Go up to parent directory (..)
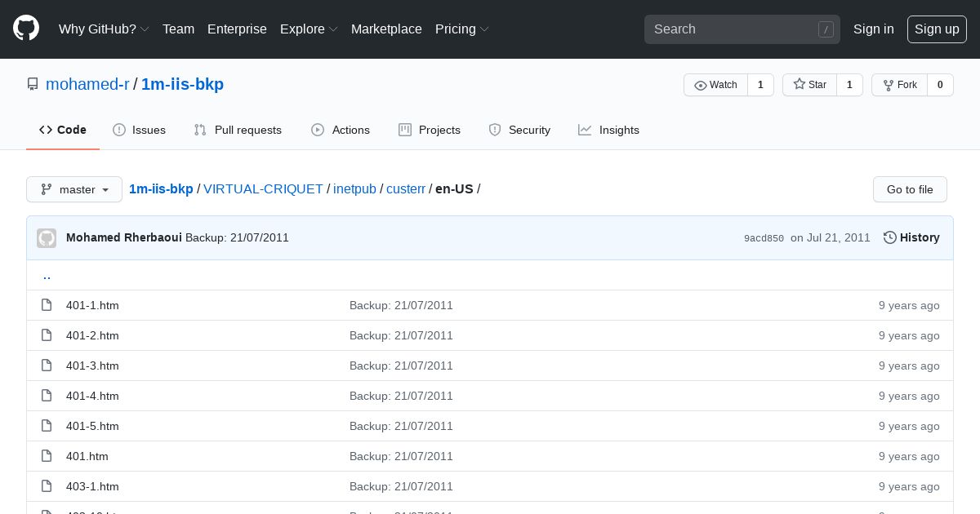This screenshot has height=514, width=980. click(x=47, y=275)
